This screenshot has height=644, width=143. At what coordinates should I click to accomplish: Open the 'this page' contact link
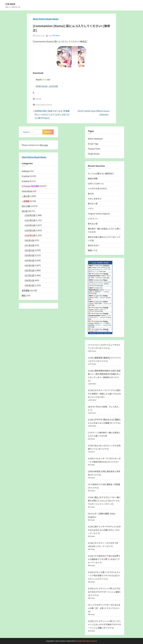coord(44,145)
